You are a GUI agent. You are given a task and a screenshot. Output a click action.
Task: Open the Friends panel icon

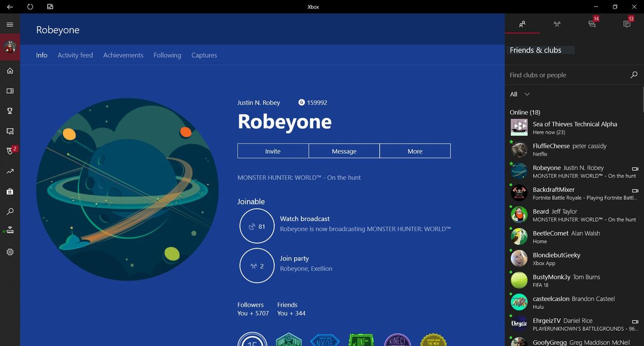pos(522,24)
